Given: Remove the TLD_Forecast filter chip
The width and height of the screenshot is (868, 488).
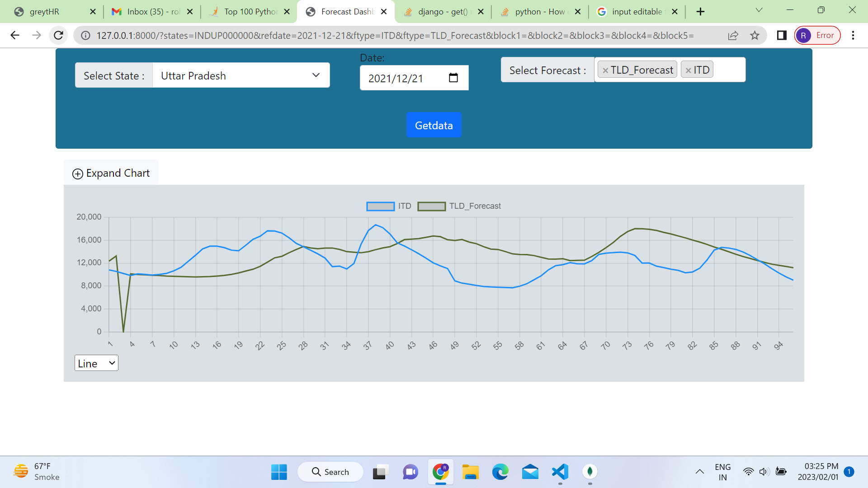Looking at the screenshot, I should click(x=605, y=70).
